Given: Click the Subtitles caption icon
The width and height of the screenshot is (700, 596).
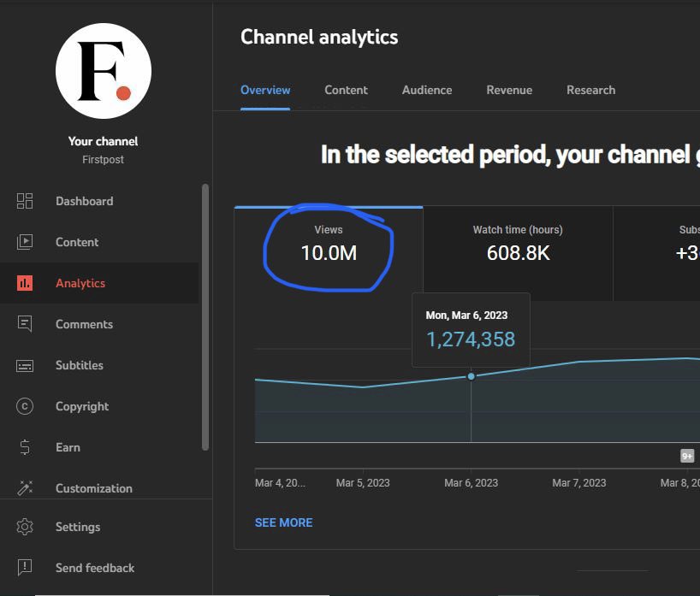Looking at the screenshot, I should (25, 366).
